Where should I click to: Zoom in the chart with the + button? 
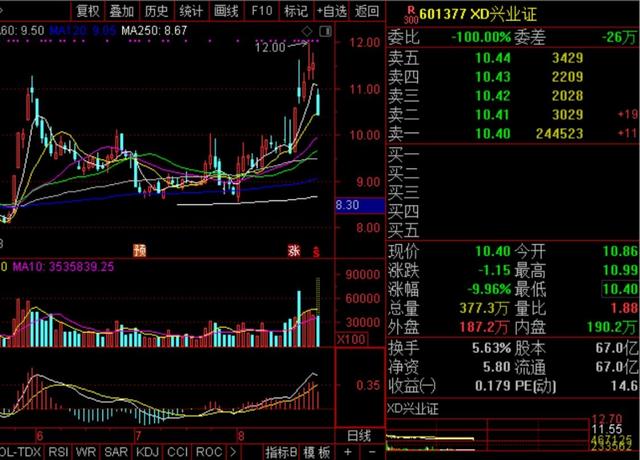click(x=347, y=452)
